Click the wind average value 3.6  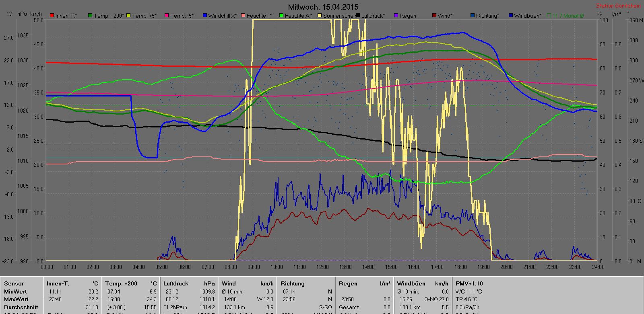[x=270, y=307]
